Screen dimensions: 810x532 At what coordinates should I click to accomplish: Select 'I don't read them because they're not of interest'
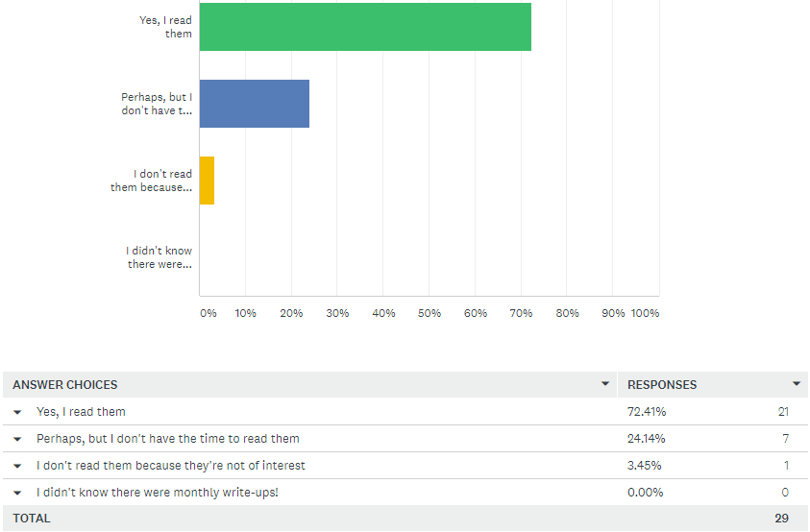[x=171, y=466]
